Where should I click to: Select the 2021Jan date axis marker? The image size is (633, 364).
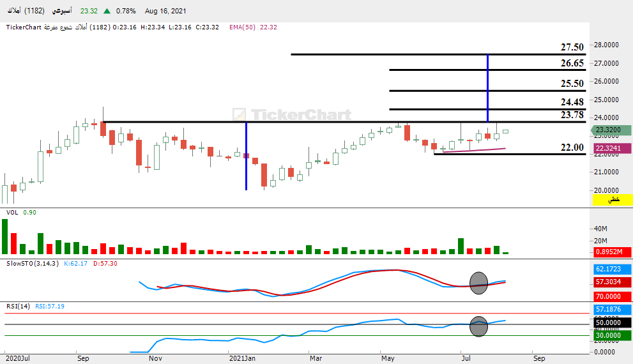(x=242, y=358)
